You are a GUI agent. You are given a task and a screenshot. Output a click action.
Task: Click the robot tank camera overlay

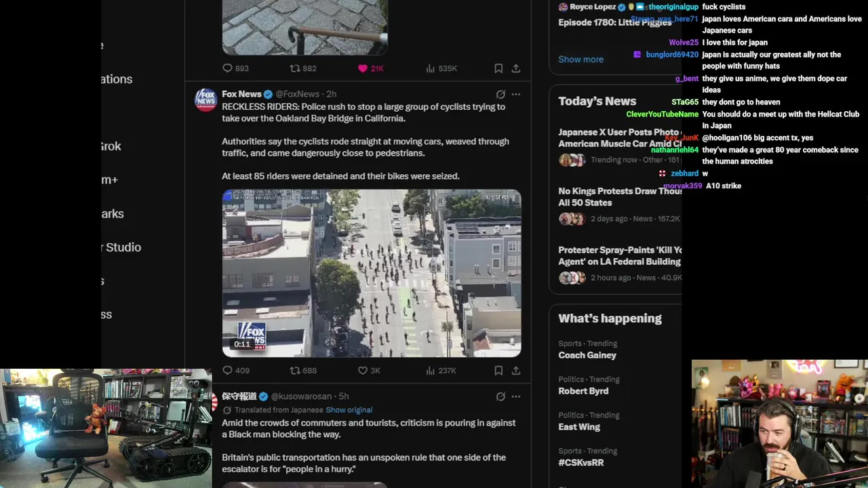(106, 428)
